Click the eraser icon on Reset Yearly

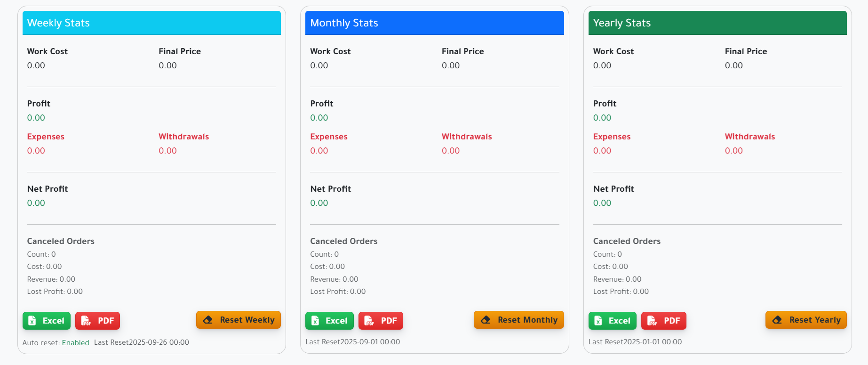pos(777,320)
